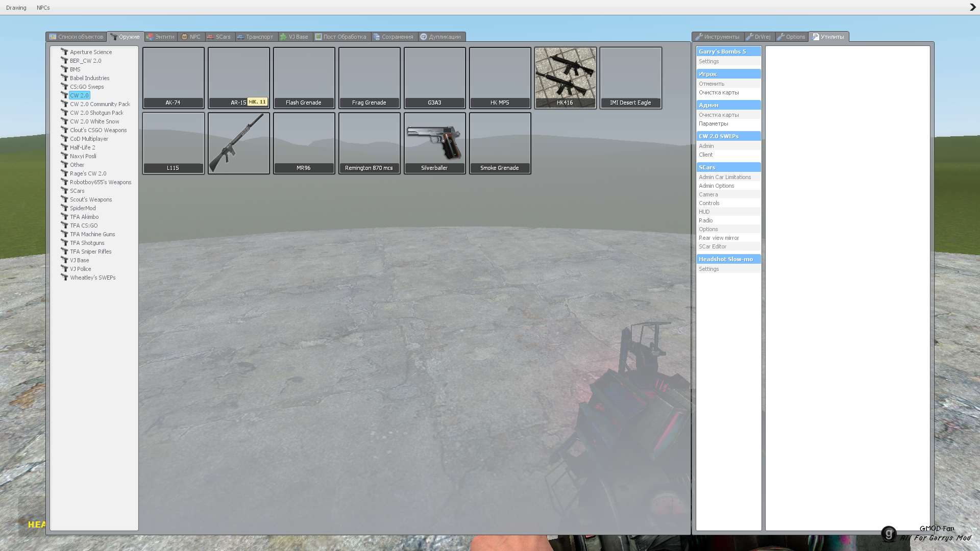Open the NPCs menu
The image size is (980, 551).
click(x=43, y=8)
